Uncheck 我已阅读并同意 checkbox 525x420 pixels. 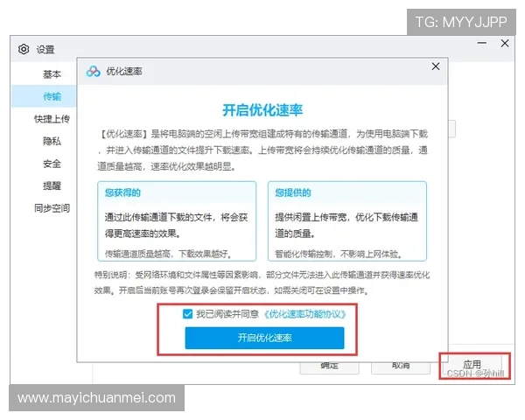tap(187, 314)
